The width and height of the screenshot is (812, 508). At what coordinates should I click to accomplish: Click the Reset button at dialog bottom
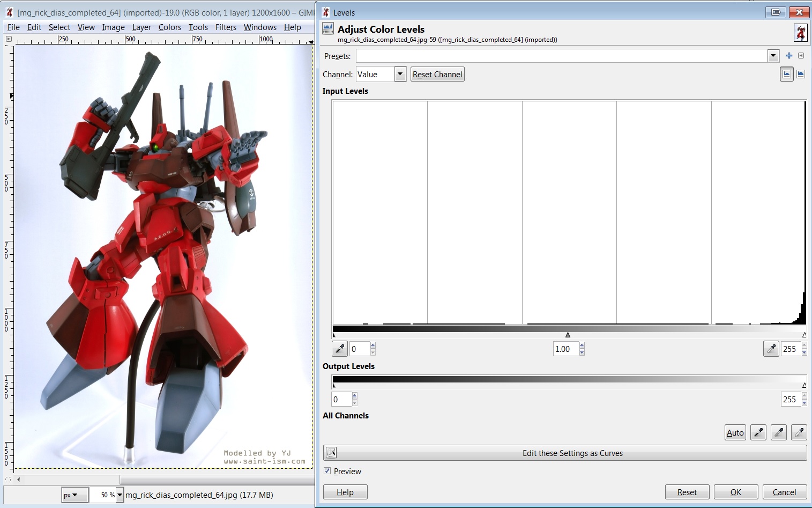tap(687, 492)
